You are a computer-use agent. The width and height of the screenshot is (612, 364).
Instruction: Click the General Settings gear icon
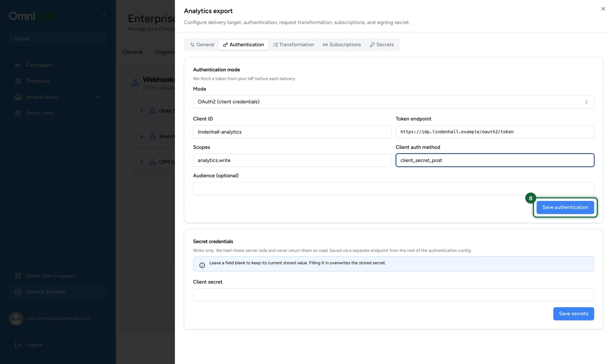[x=18, y=292]
